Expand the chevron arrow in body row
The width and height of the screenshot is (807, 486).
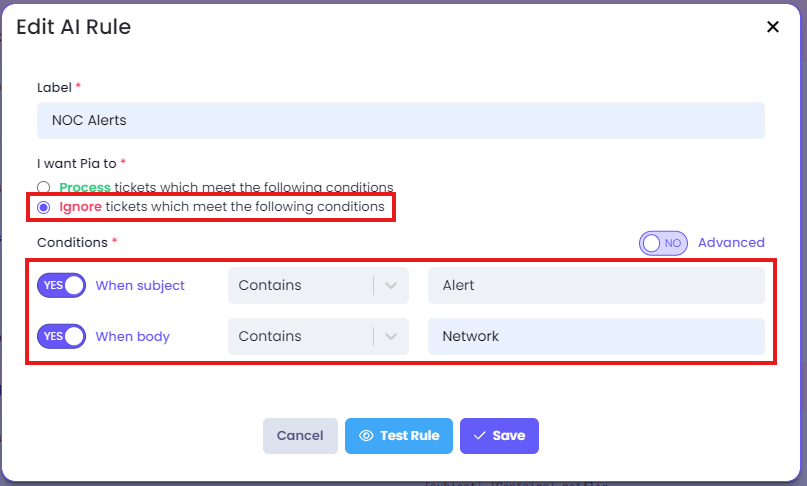pos(391,336)
